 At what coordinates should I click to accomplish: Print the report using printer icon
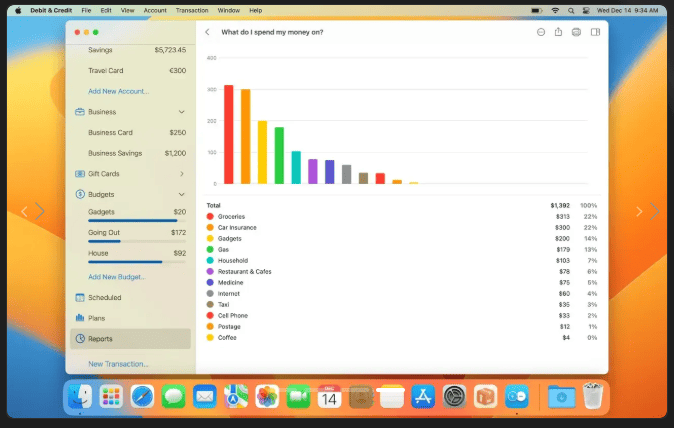point(576,32)
